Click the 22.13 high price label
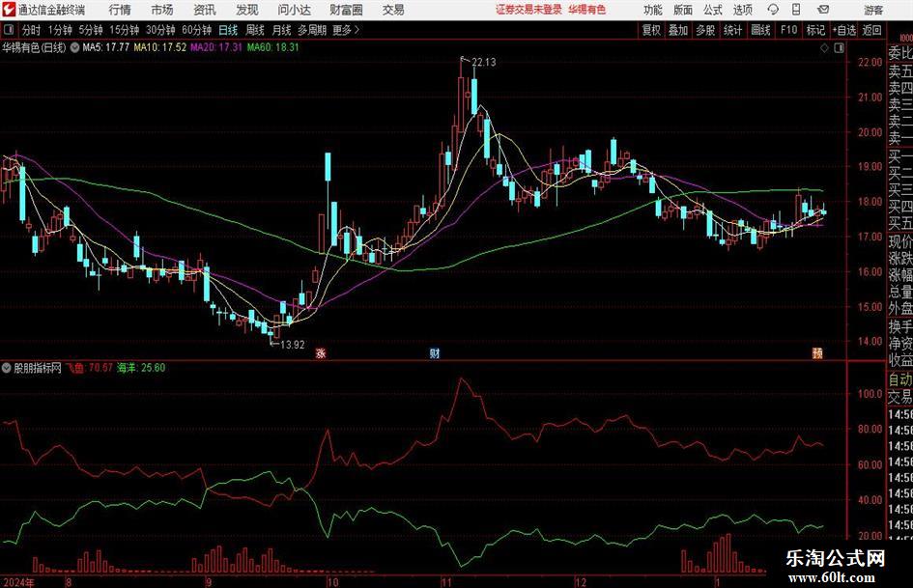913x588 pixels. pos(484,63)
